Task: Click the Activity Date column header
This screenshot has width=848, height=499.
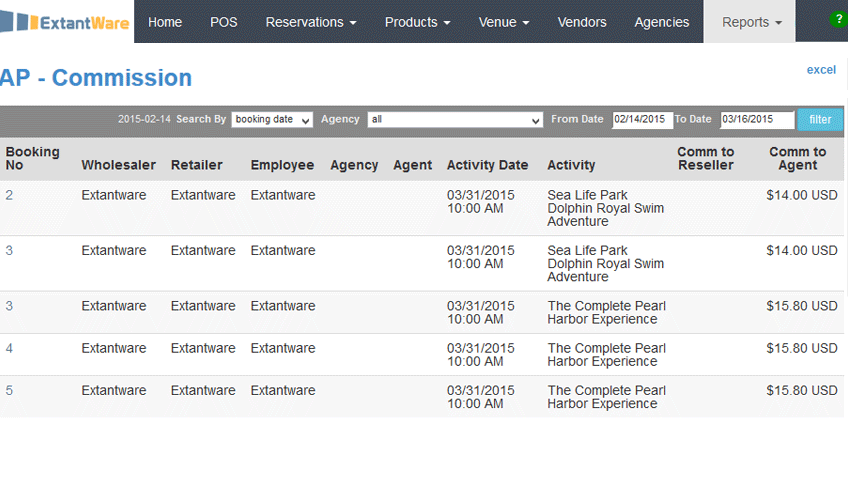Action: (x=487, y=165)
